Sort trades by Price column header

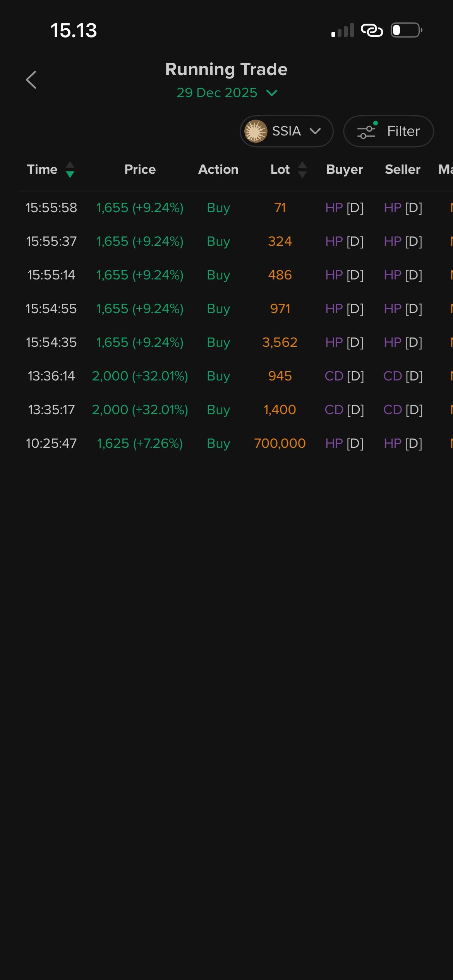[x=140, y=170]
